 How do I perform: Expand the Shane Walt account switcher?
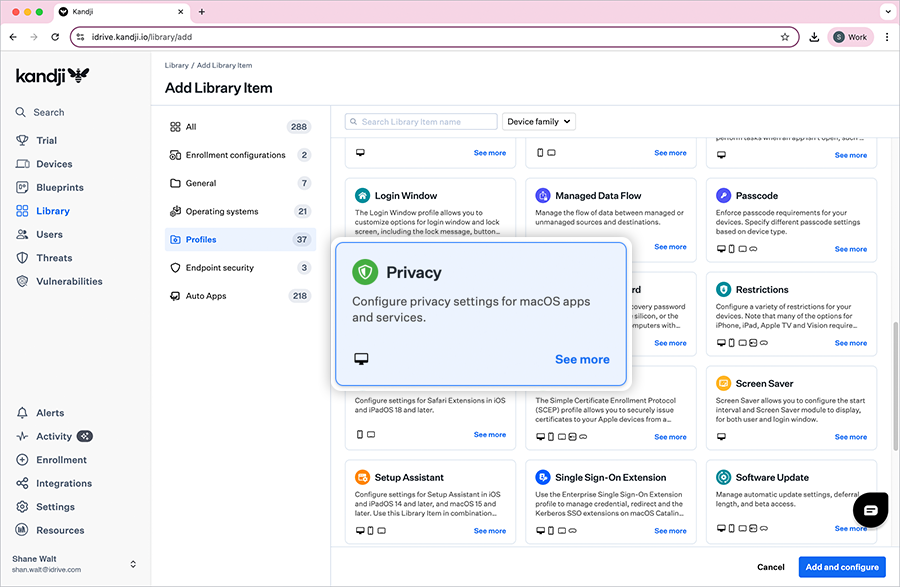(x=133, y=564)
